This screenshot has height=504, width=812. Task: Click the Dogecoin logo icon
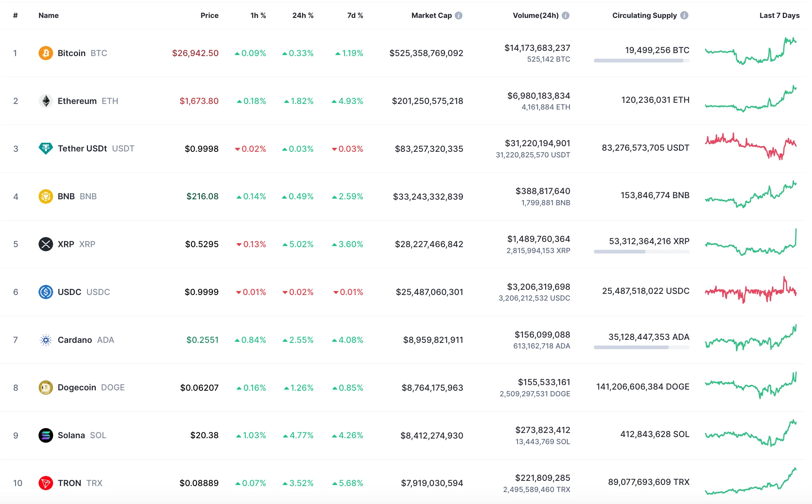click(x=46, y=387)
